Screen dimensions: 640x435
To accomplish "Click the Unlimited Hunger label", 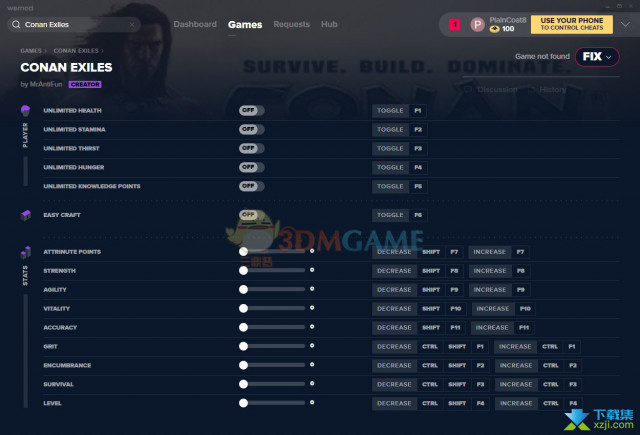I will [73, 167].
